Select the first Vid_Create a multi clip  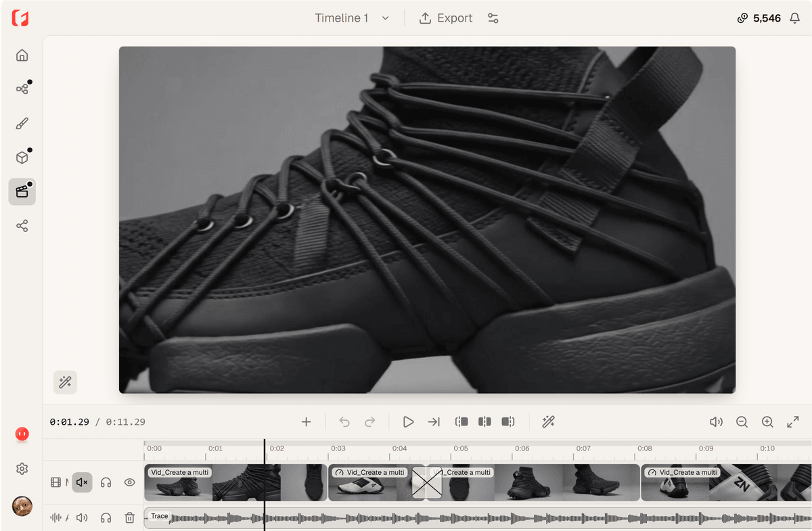tap(235, 482)
